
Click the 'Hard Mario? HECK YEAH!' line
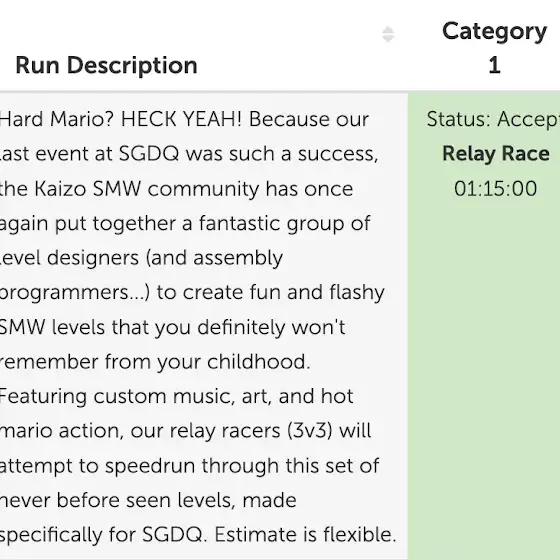pyautogui.click(x=121, y=119)
